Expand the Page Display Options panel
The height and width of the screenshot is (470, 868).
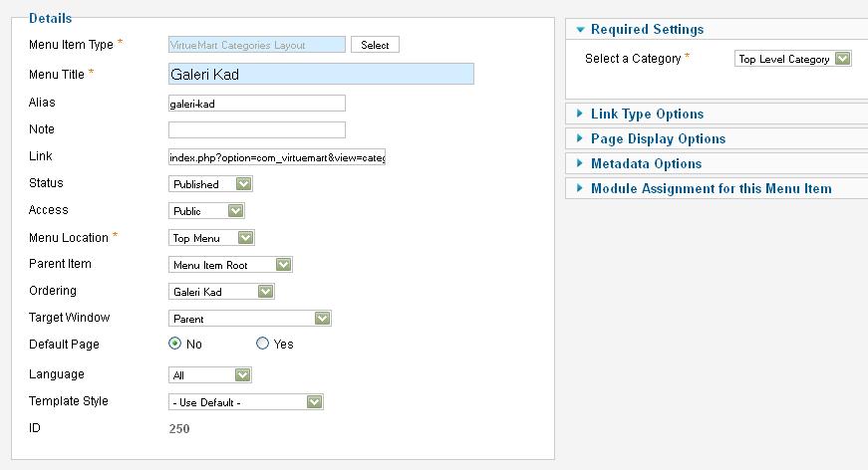[658, 138]
